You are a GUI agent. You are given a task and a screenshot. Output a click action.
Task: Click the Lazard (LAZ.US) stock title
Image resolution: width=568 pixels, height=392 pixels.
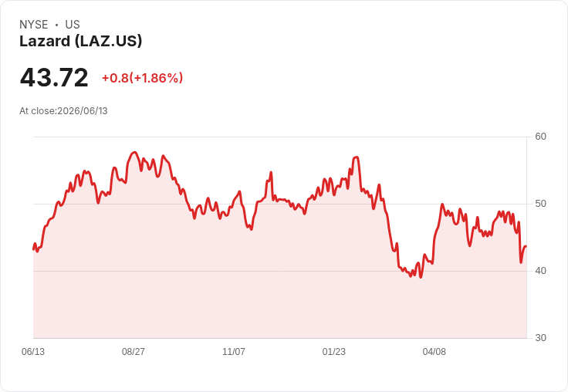(x=80, y=41)
